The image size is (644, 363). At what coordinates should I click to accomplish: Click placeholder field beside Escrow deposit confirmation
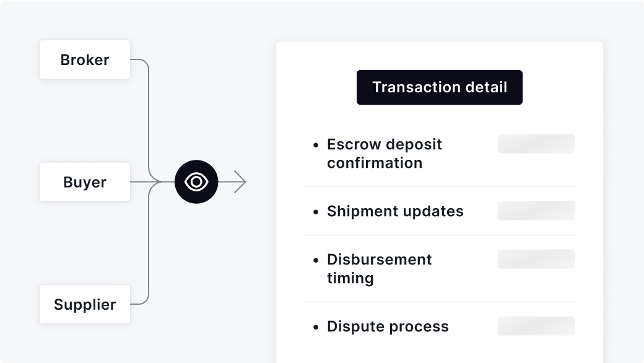[x=536, y=144]
